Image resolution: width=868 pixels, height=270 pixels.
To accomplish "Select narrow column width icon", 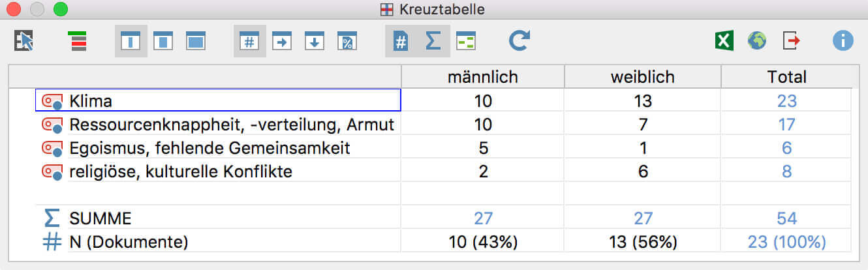I will tap(131, 41).
